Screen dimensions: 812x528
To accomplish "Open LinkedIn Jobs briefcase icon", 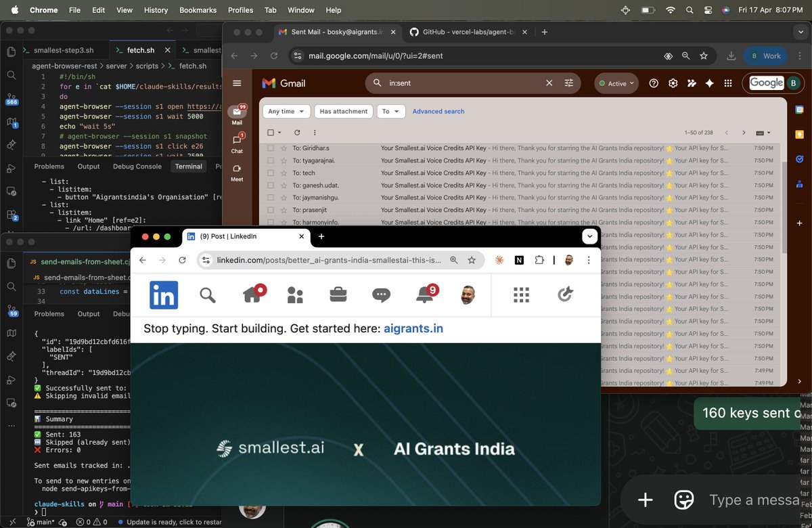I will pos(338,294).
